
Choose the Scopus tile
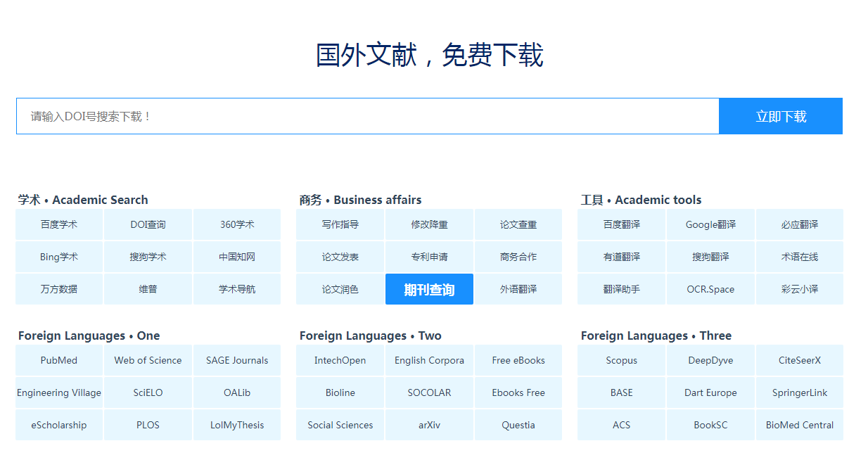[622, 360]
